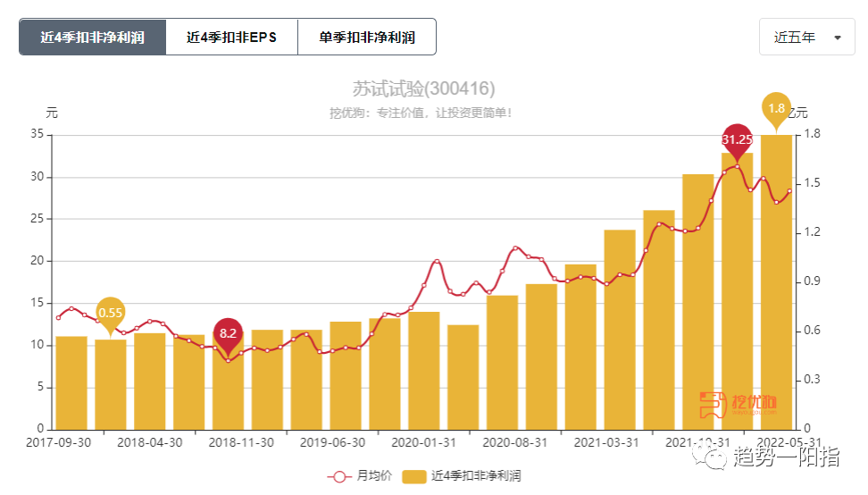
Task: Click the left axis value 35
Action: point(38,134)
